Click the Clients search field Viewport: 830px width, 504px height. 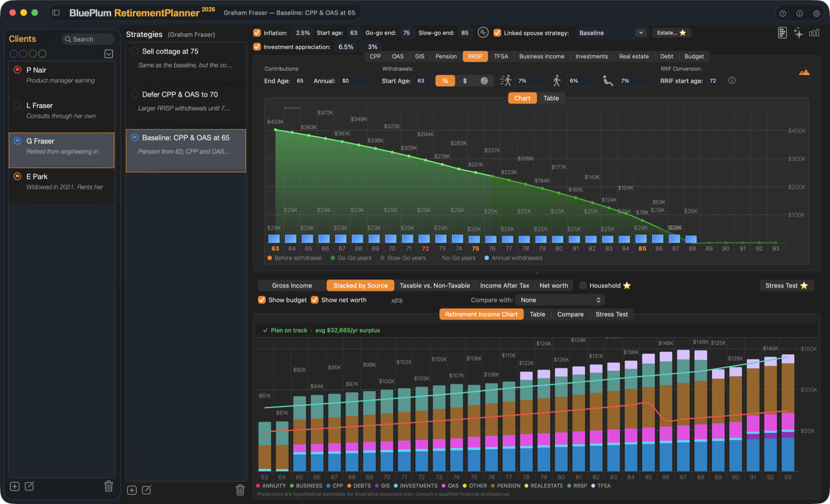[x=88, y=39]
